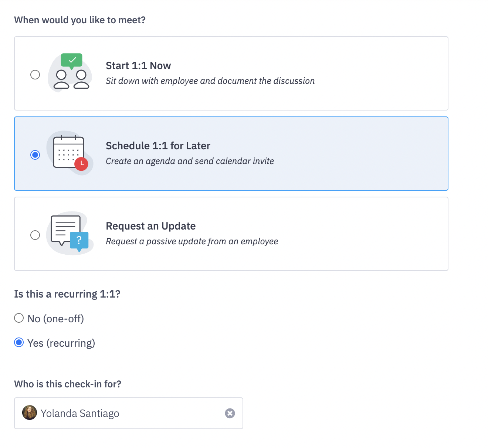Click the When would you like to meet heading
The height and width of the screenshot is (448, 488).
[x=80, y=20]
